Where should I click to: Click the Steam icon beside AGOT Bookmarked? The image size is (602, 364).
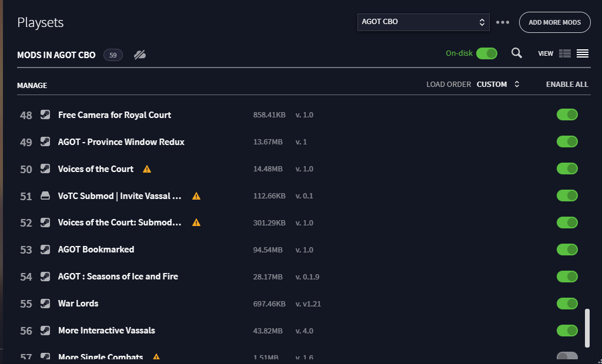point(45,250)
